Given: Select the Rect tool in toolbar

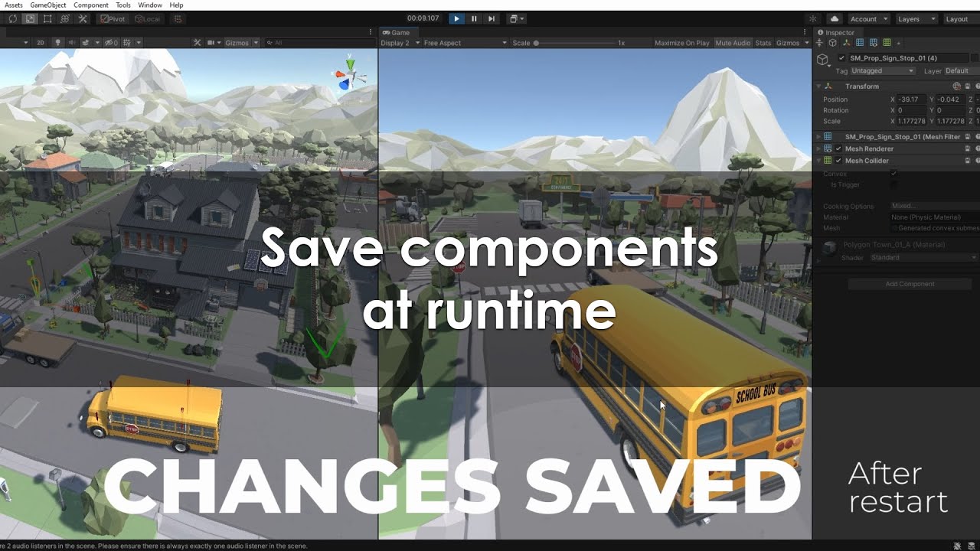Looking at the screenshot, I should [47, 19].
